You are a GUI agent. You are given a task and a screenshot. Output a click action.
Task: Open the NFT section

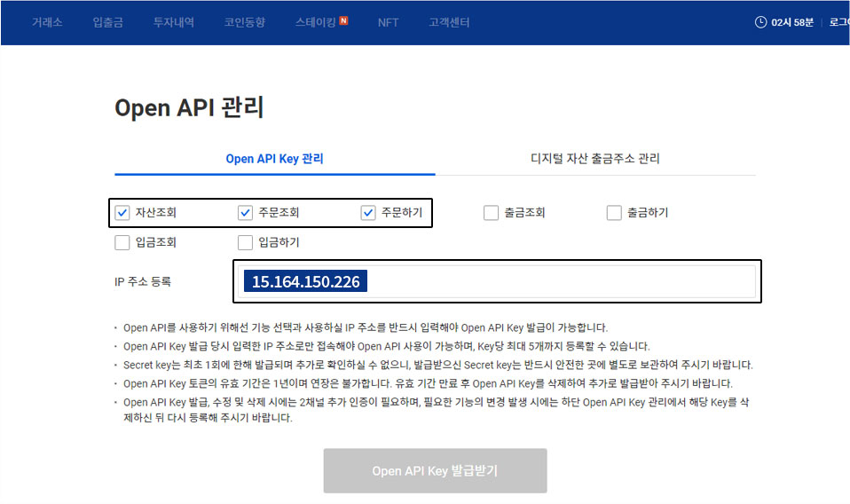(388, 22)
